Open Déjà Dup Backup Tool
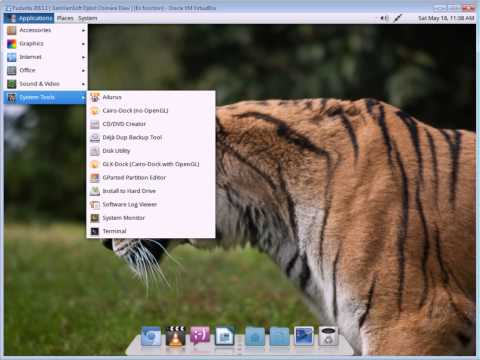 [x=151, y=137]
